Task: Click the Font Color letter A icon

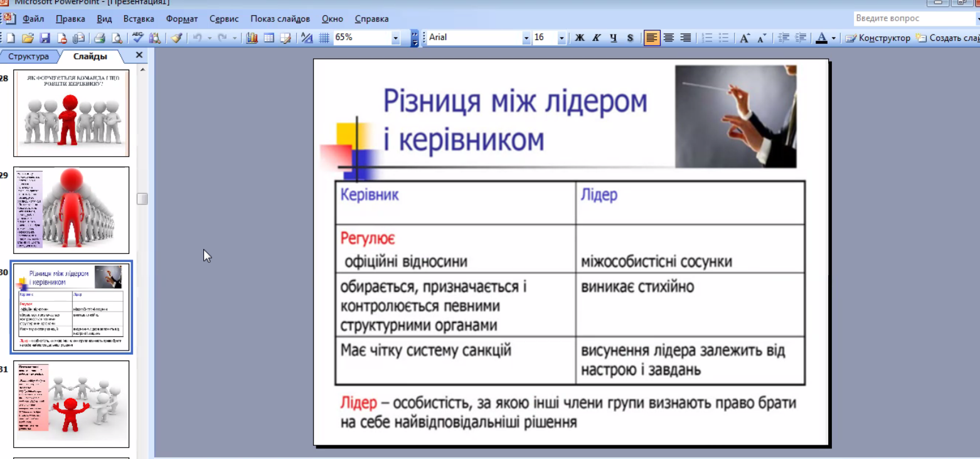Action: point(822,38)
